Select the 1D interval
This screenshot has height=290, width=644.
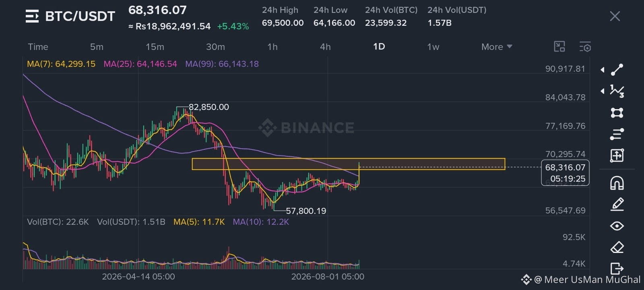(379, 47)
